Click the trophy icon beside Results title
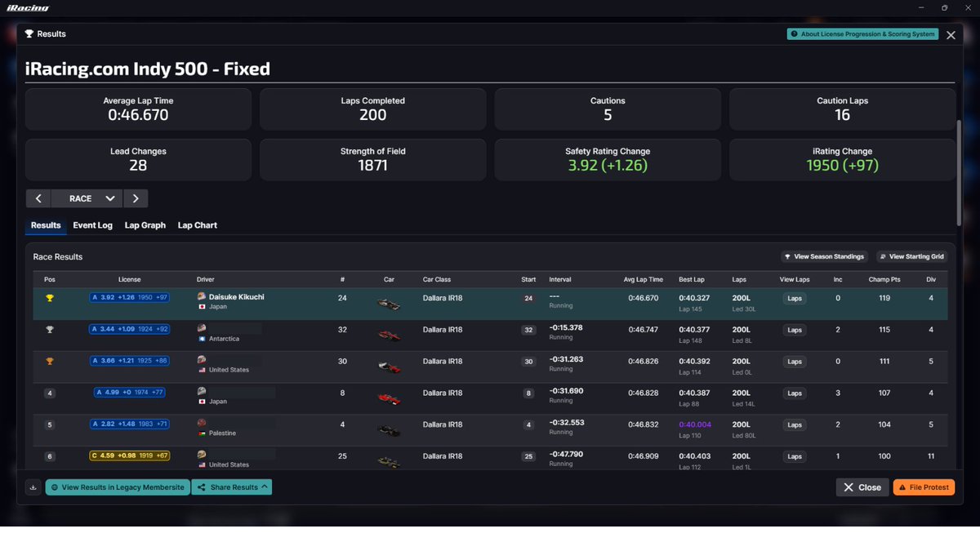The height and width of the screenshot is (551, 980). 29,34
